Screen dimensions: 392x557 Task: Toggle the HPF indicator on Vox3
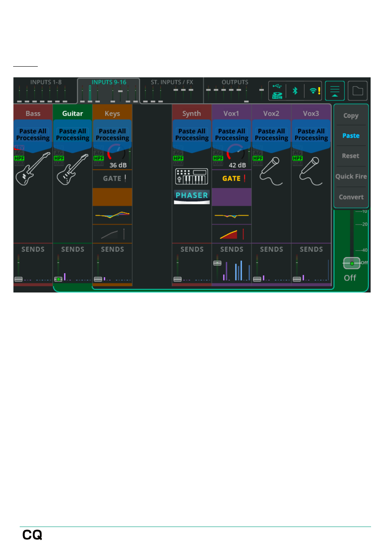[297, 158]
